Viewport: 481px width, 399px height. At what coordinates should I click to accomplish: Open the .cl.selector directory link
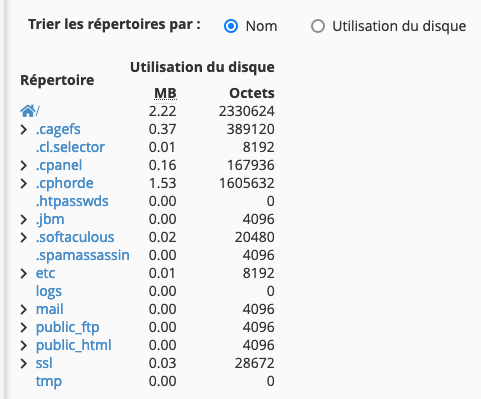click(x=70, y=147)
